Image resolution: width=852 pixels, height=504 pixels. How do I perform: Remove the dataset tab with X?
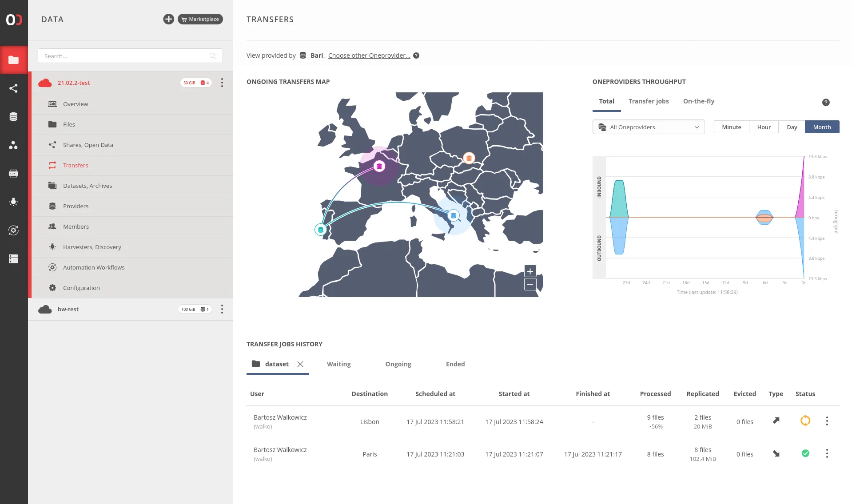300,364
